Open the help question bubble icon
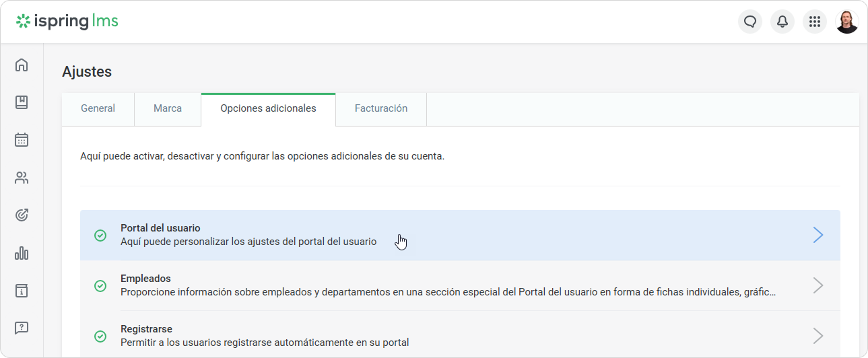The image size is (868, 358). (x=22, y=328)
